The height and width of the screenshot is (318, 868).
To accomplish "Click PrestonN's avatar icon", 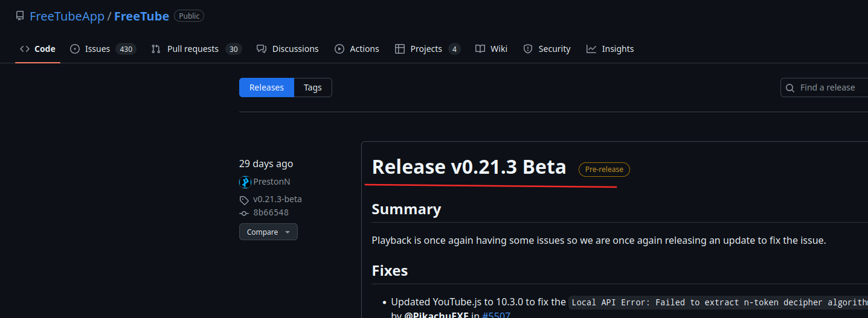I will click(245, 182).
